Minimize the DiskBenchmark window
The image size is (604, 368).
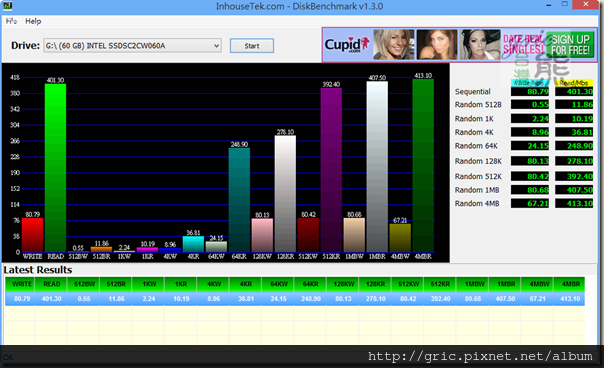[x=549, y=5]
